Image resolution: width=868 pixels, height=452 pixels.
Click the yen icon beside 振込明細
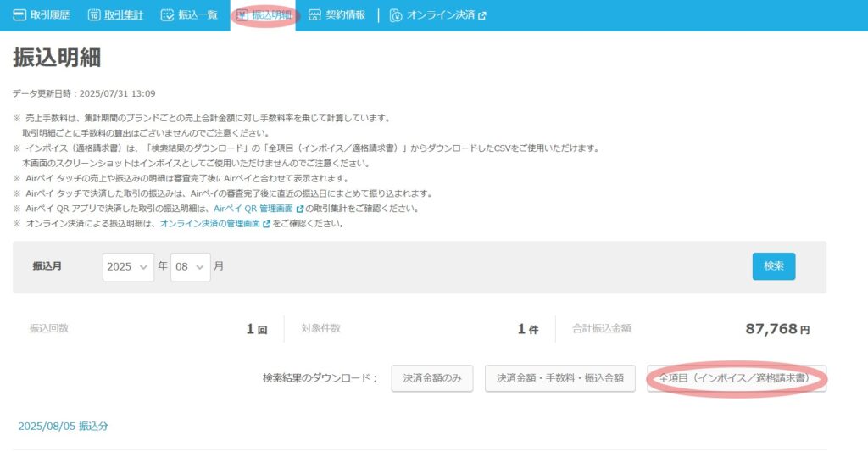click(x=242, y=15)
